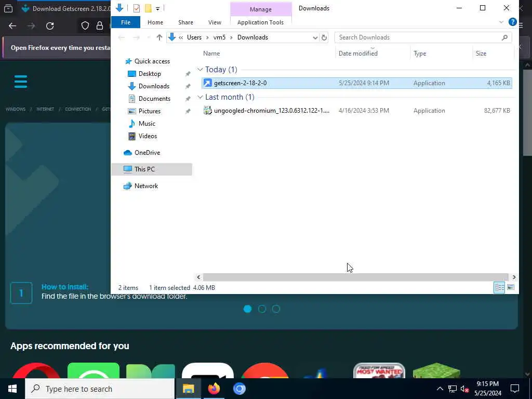
Task: Select the second carousel dot
Action: coord(262,309)
